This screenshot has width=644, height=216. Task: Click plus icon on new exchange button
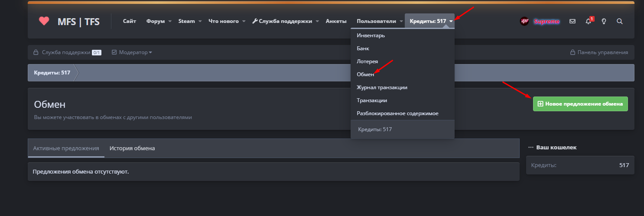[x=540, y=104]
